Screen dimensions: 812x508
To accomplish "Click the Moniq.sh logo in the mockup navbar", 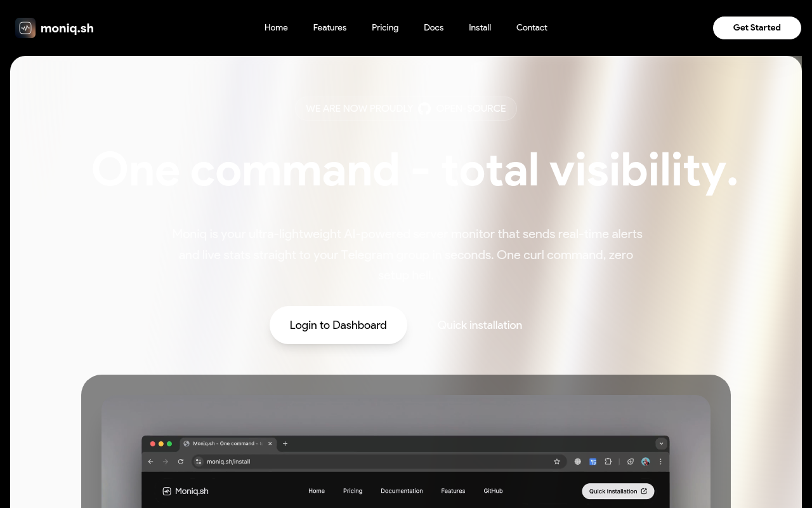I will click(185, 491).
